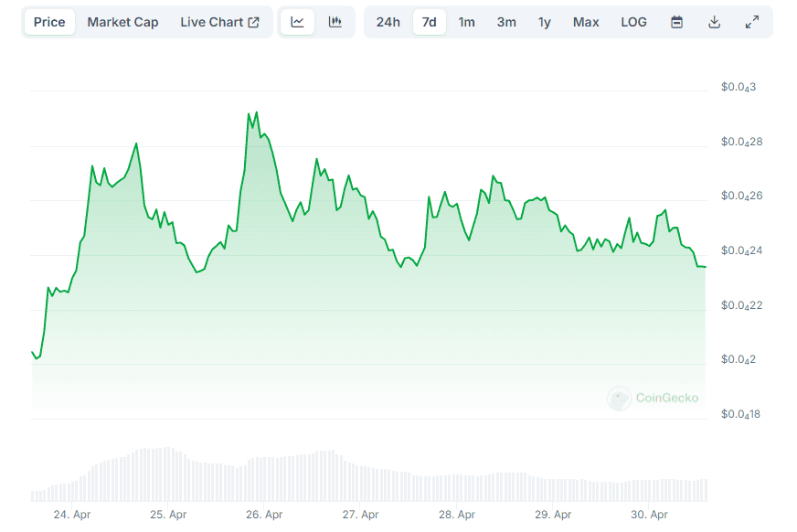This screenshot has height=532, width=797.
Task: Switch to the line chart view icon
Action: pyautogui.click(x=297, y=22)
